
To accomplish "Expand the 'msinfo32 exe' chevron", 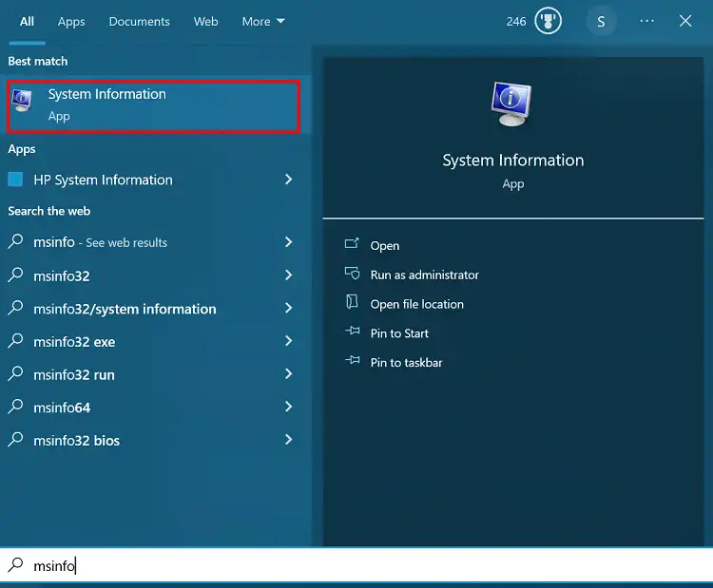I will click(x=288, y=341).
